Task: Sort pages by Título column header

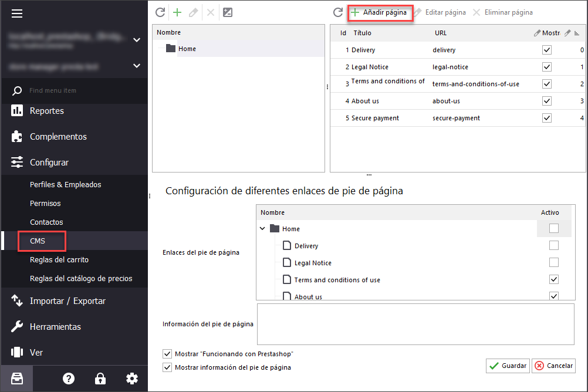Action: pyautogui.click(x=362, y=33)
